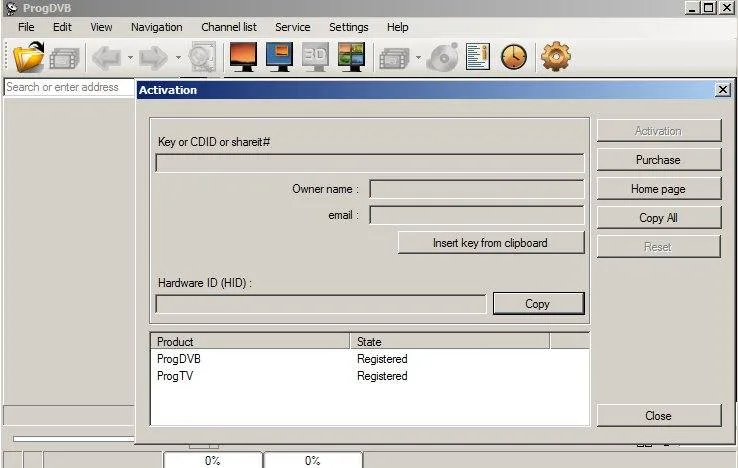
Task: Click the disc recording icon
Action: pyautogui.click(x=442, y=57)
